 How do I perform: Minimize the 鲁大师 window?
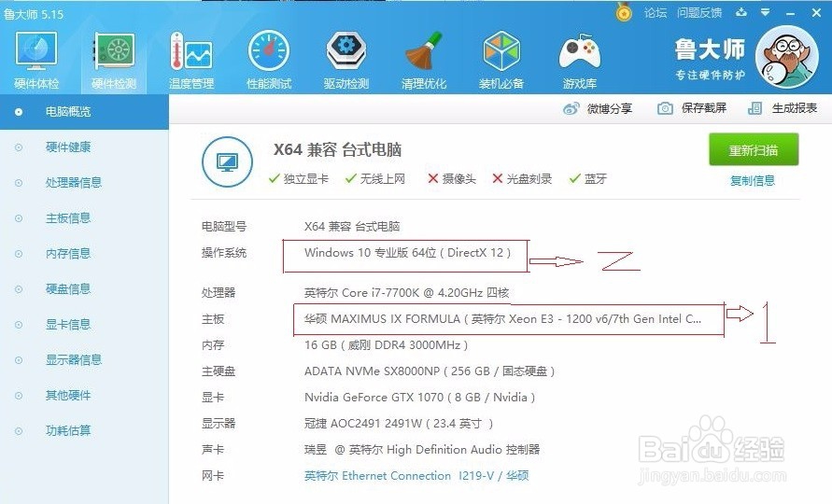click(x=790, y=13)
